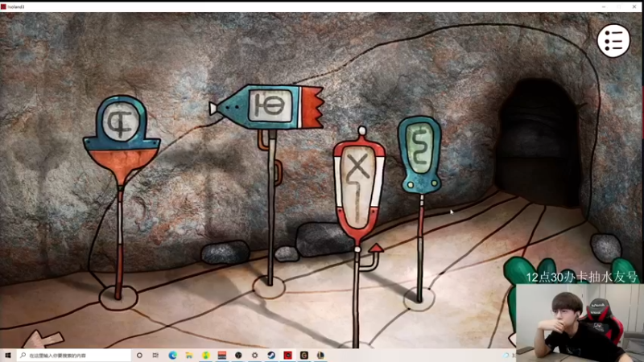Image resolution: width=644 pixels, height=362 pixels.
Task: Open Cortana circle icon on taskbar
Action: (x=139, y=355)
